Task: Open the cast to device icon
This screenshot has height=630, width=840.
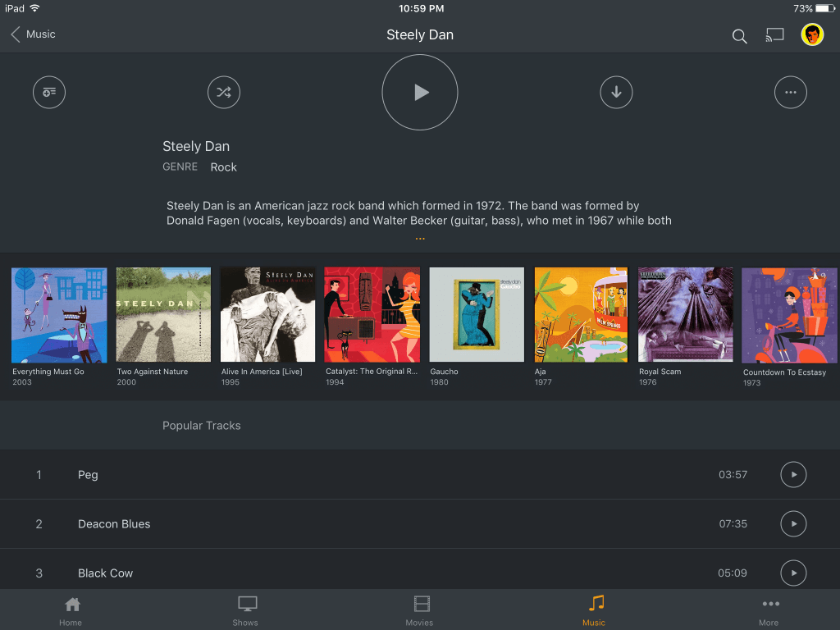Action: (x=774, y=35)
